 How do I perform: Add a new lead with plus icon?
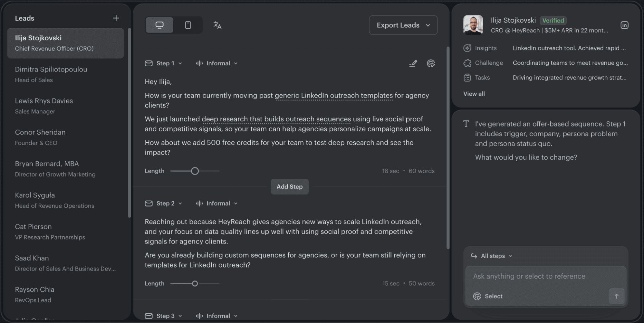116,18
